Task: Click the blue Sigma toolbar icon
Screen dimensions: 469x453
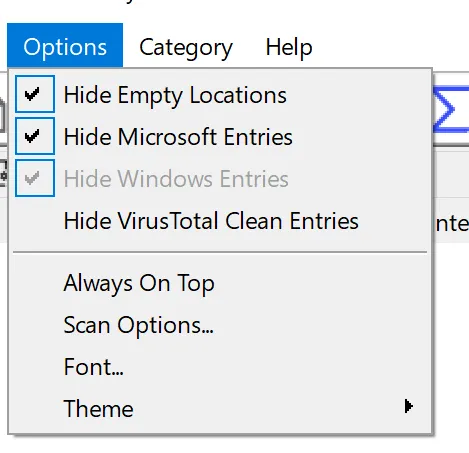Action: 451,109
